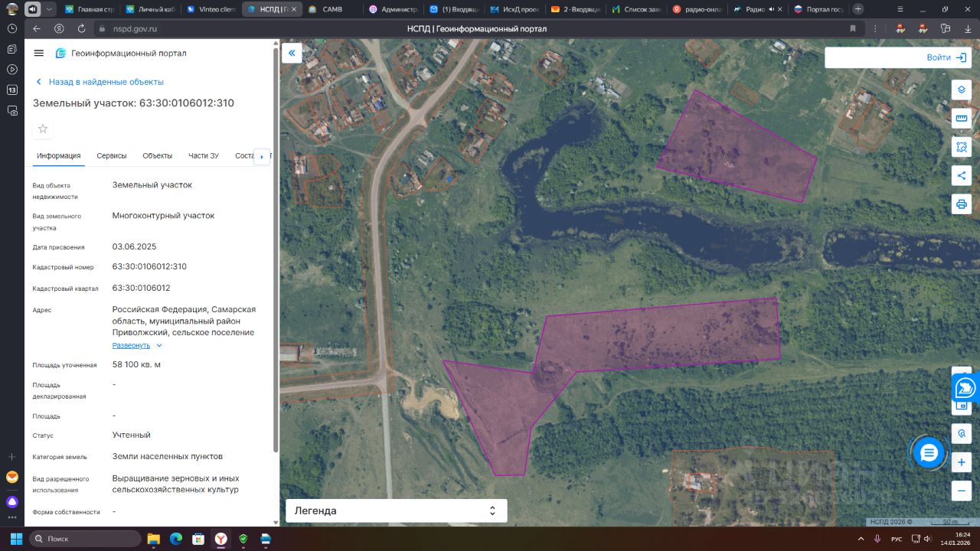Open Microsoft Edge from the taskbar

(175, 539)
